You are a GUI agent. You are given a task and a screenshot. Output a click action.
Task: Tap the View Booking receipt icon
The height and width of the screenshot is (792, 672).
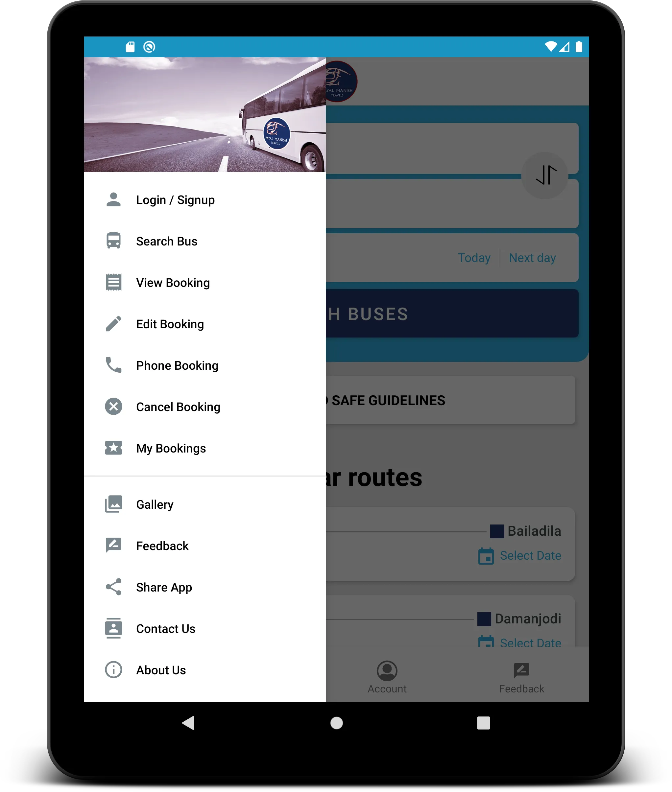click(114, 282)
